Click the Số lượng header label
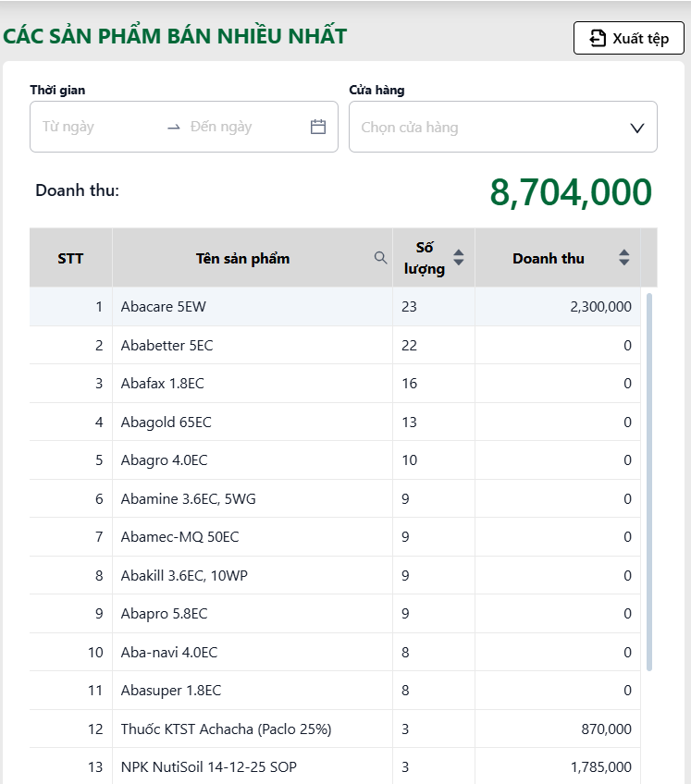691x784 pixels. point(425,258)
